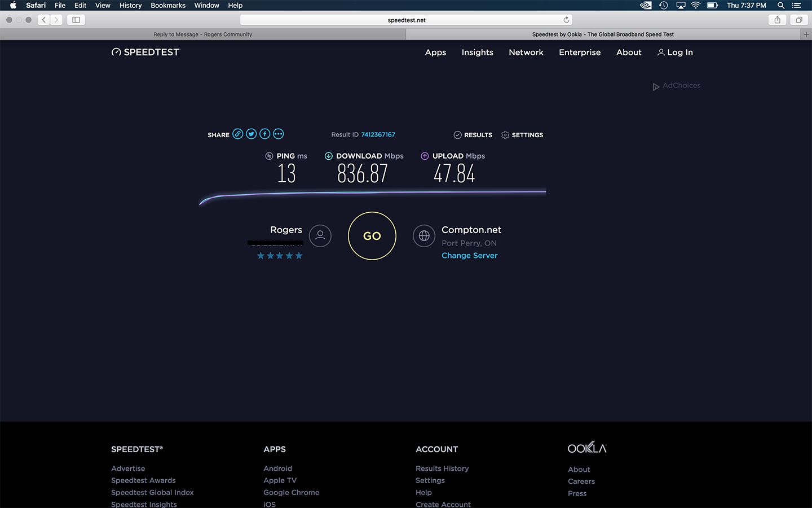Open the Network nav link
Viewport: 812px width, 508px height.
point(526,52)
